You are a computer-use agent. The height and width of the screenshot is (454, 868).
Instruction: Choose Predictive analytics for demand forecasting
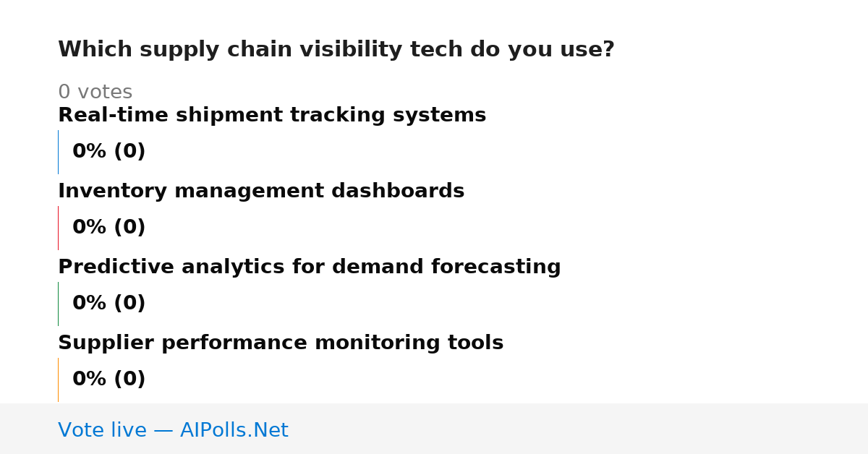[310, 267]
